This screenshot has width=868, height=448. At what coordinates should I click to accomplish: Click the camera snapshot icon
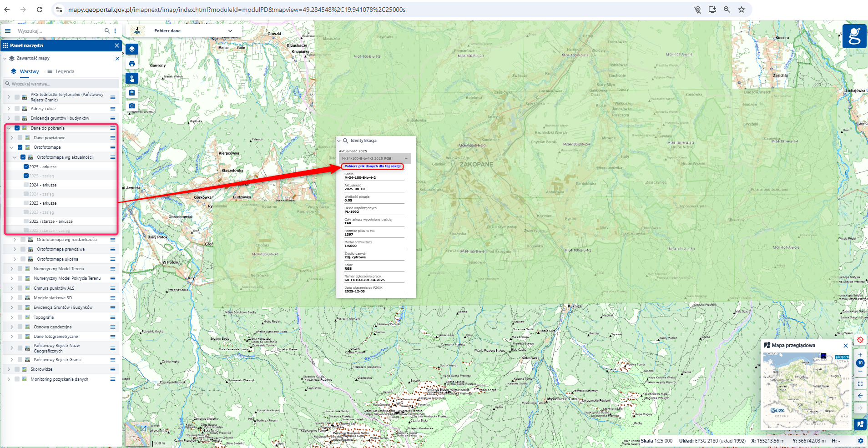pos(132,106)
